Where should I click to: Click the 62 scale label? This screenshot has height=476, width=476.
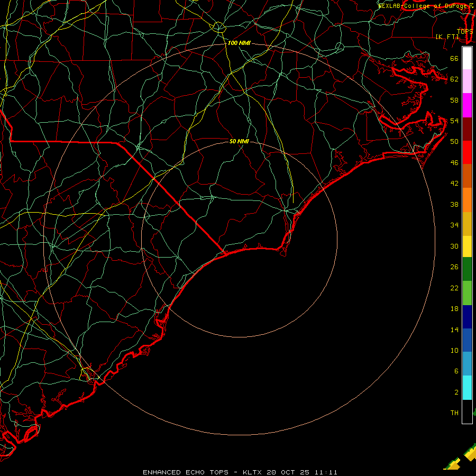[x=454, y=79]
